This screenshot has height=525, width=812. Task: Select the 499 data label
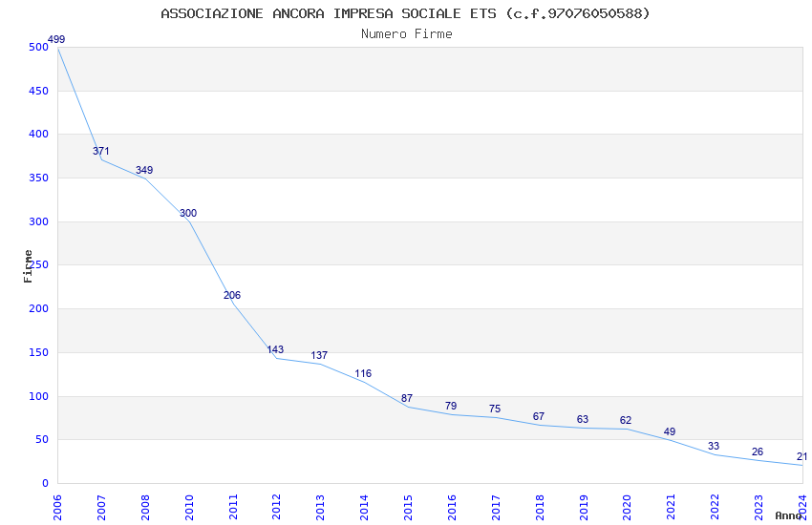pyautogui.click(x=56, y=39)
